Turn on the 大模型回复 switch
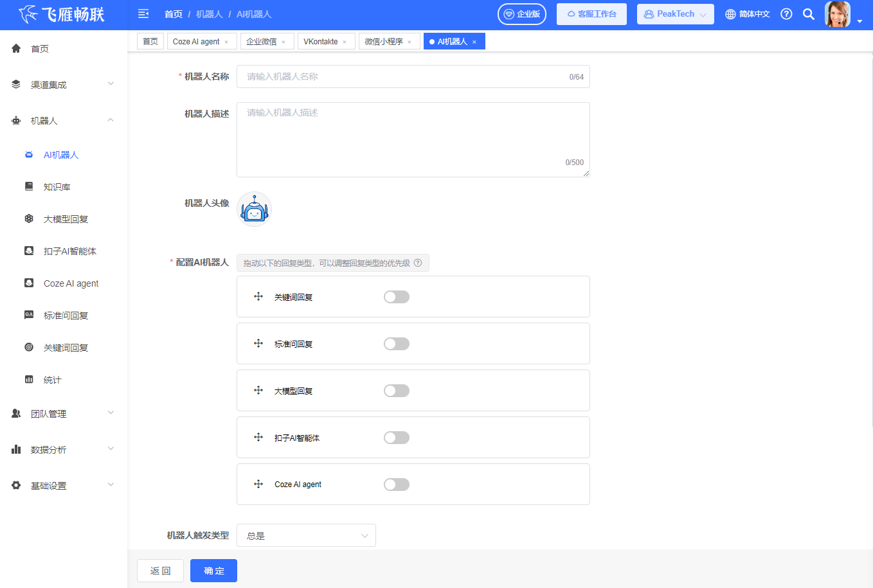The height and width of the screenshot is (588, 873). coord(396,391)
